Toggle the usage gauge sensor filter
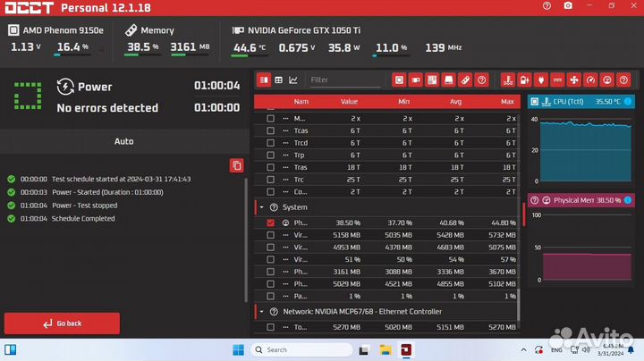The height and width of the screenshot is (361, 644). click(607, 80)
